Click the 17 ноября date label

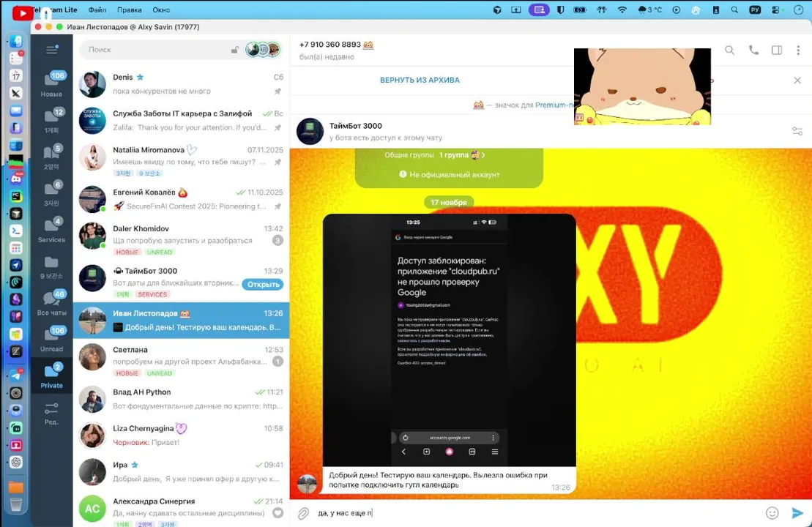(448, 203)
